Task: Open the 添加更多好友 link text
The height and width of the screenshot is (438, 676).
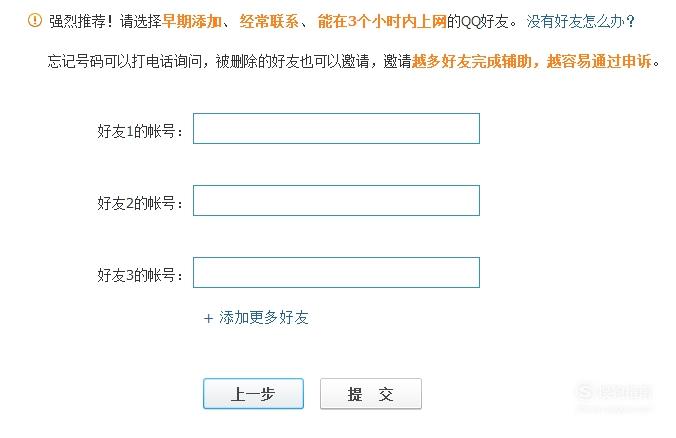Action: pos(264,318)
